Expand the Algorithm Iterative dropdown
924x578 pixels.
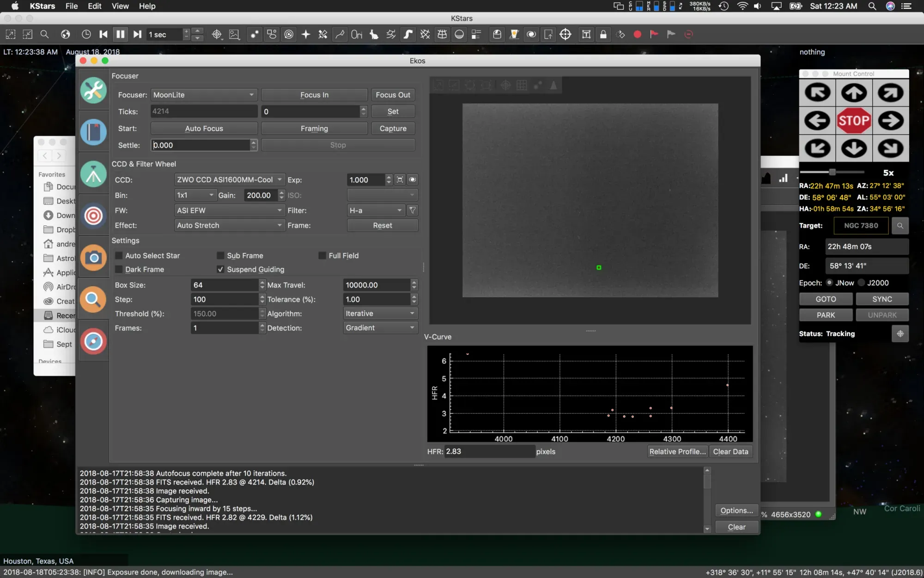(380, 314)
